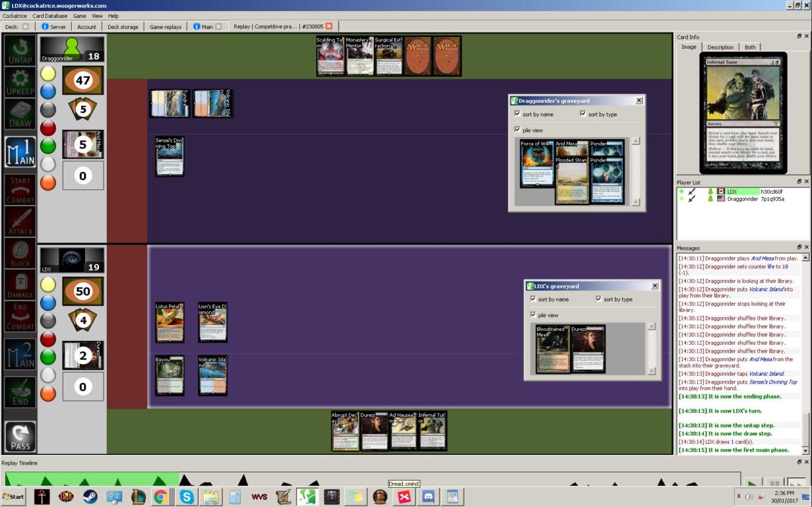Toggle sort by name in Draggonrider's graveyard

point(518,114)
